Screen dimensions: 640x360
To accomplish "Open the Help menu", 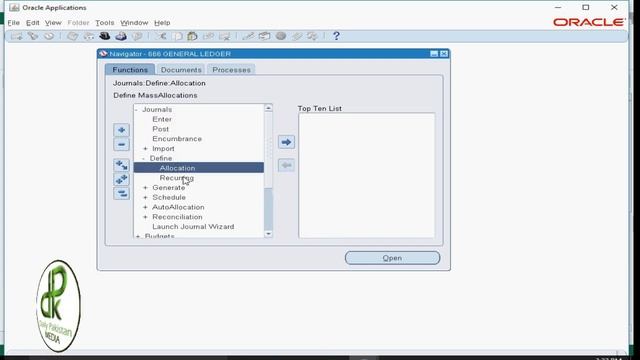I will point(162,23).
